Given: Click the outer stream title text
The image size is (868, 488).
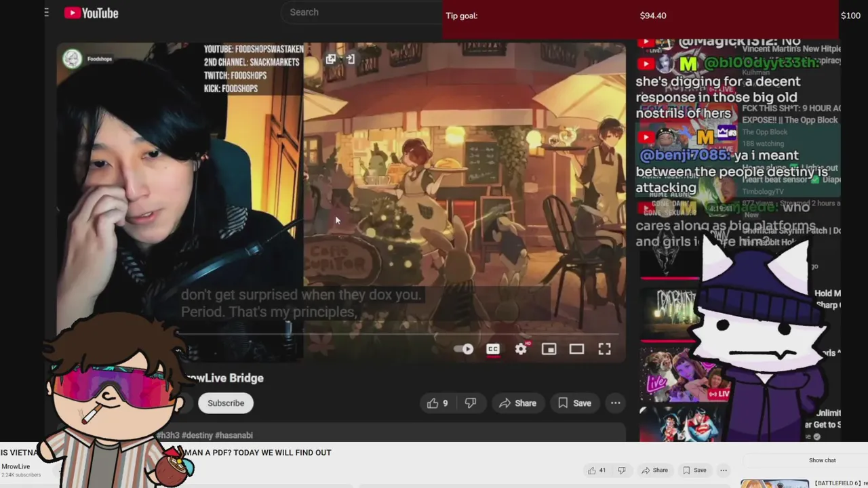Looking at the screenshot, I should tap(166, 452).
